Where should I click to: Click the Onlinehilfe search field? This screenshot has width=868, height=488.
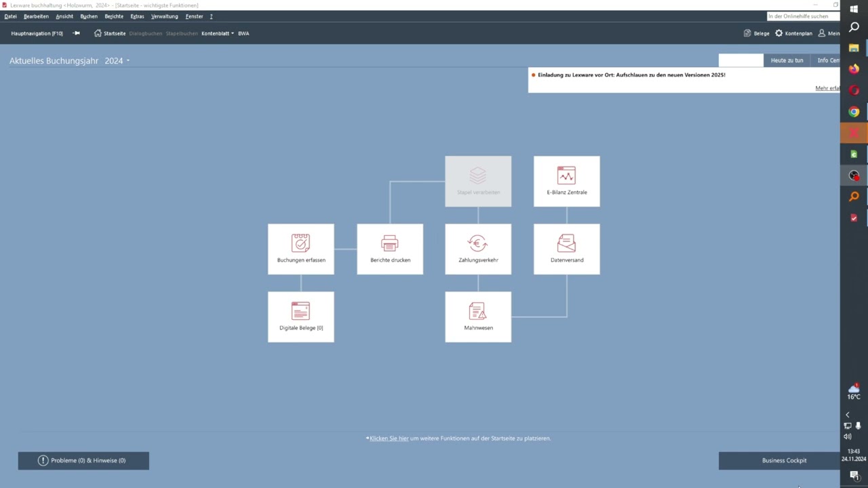(803, 16)
